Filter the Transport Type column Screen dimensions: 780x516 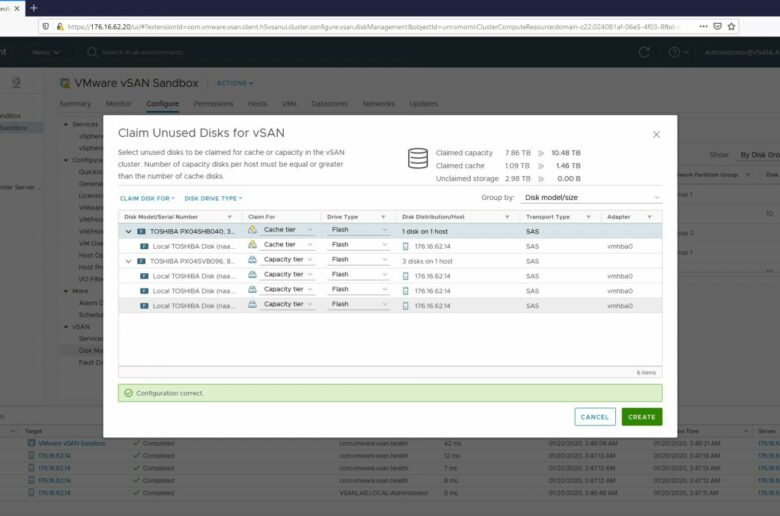tap(588, 217)
